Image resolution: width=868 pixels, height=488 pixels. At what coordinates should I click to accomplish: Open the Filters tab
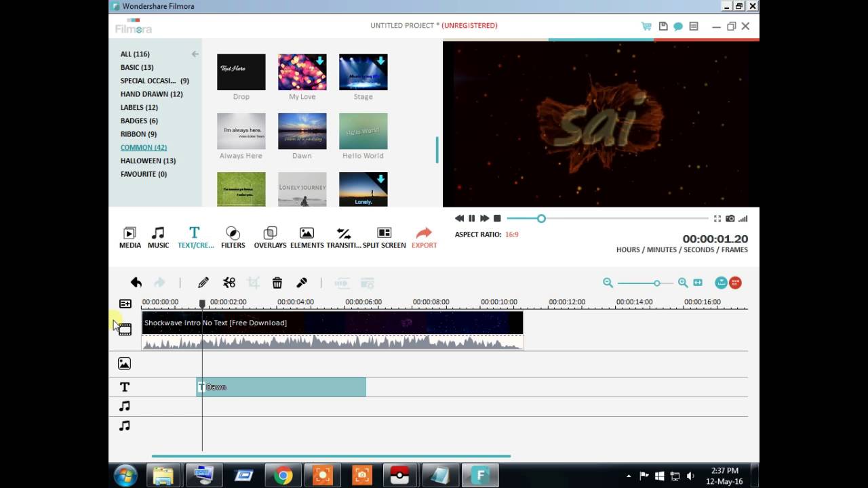click(233, 238)
